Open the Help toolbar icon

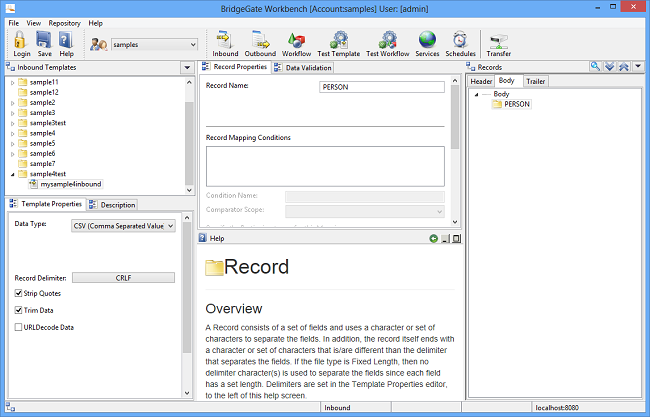tap(66, 40)
